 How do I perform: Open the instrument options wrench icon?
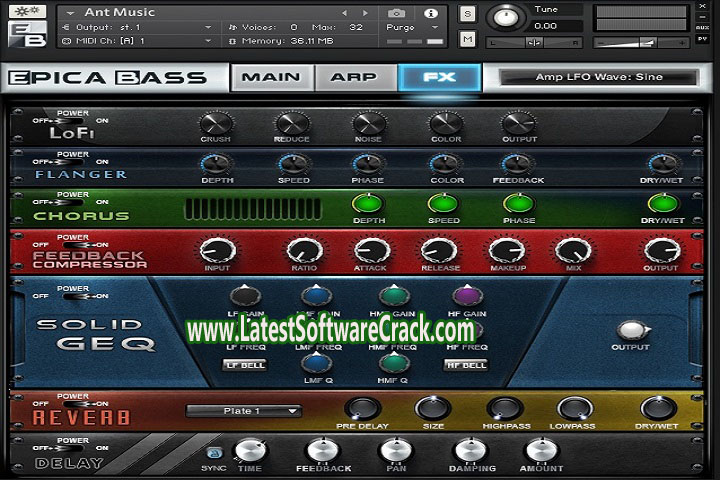tap(27, 11)
